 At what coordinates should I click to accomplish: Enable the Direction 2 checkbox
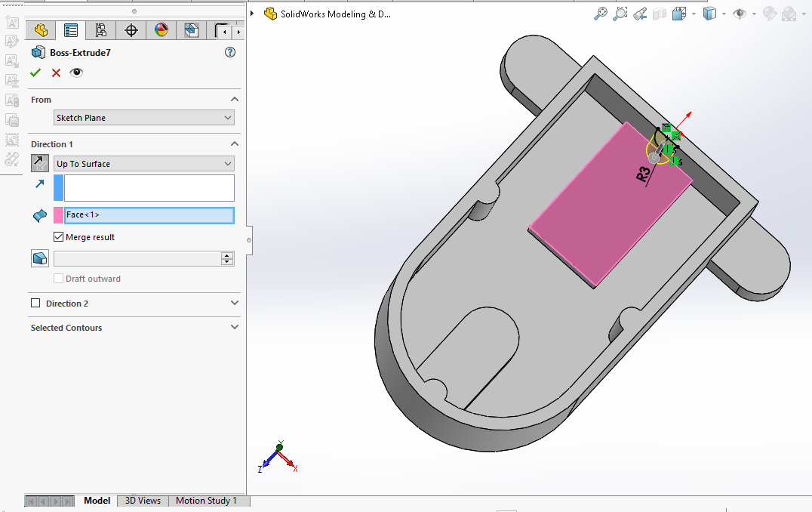(x=35, y=304)
